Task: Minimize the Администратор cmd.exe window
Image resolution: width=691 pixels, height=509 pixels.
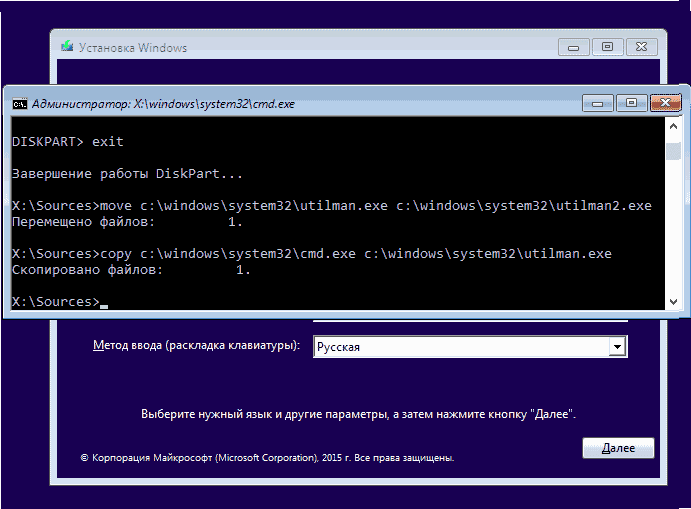Action: point(598,102)
